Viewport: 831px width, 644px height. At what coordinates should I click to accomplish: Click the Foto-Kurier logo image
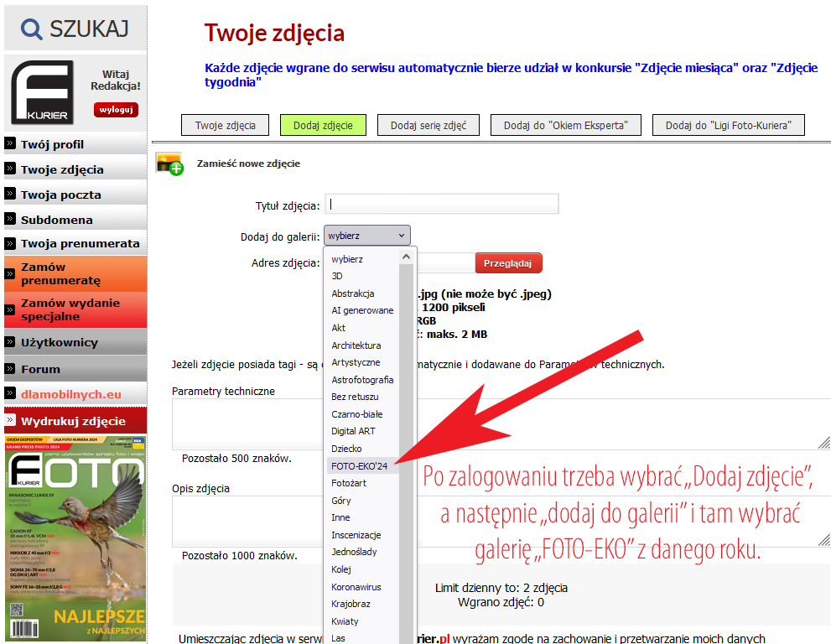[x=43, y=92]
